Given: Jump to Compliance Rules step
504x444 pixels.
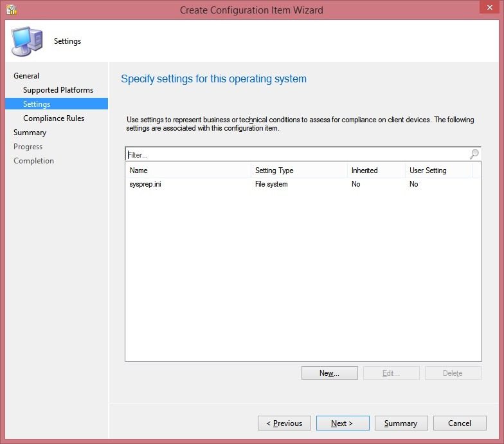Looking at the screenshot, I should pyautogui.click(x=54, y=118).
